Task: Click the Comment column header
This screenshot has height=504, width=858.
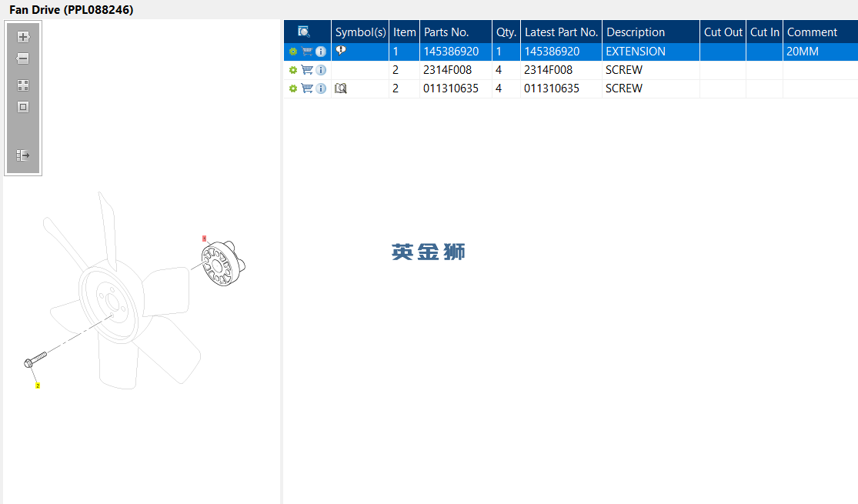Action: pos(820,32)
